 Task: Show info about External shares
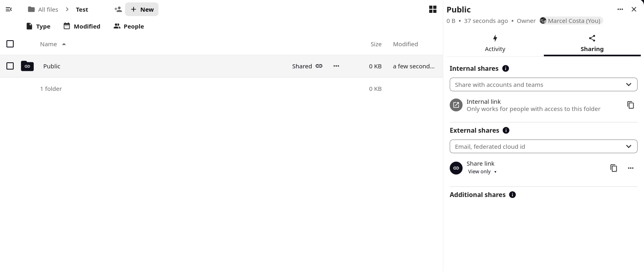[x=506, y=130]
